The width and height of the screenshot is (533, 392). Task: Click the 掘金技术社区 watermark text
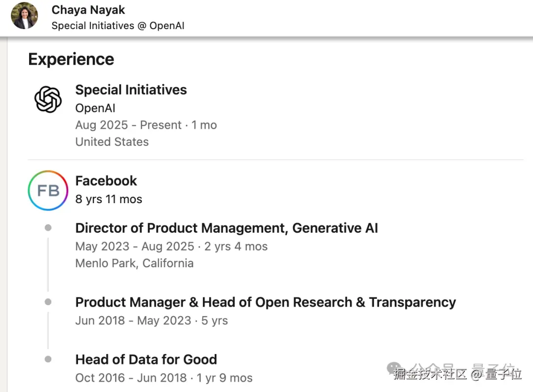pyautogui.click(x=430, y=374)
